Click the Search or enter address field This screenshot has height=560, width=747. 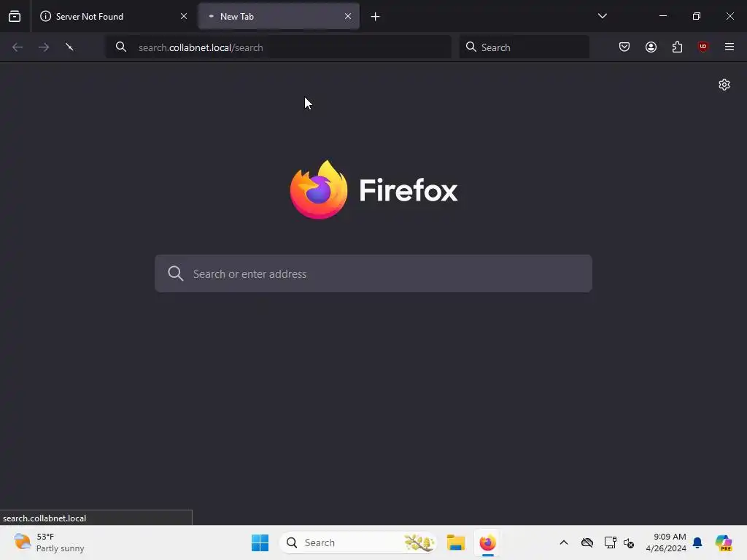click(373, 273)
